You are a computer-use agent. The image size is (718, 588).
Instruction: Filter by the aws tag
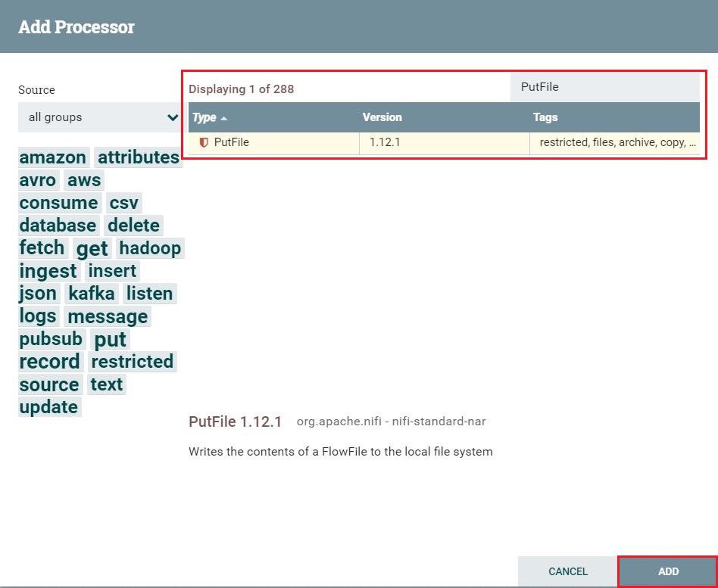click(84, 180)
